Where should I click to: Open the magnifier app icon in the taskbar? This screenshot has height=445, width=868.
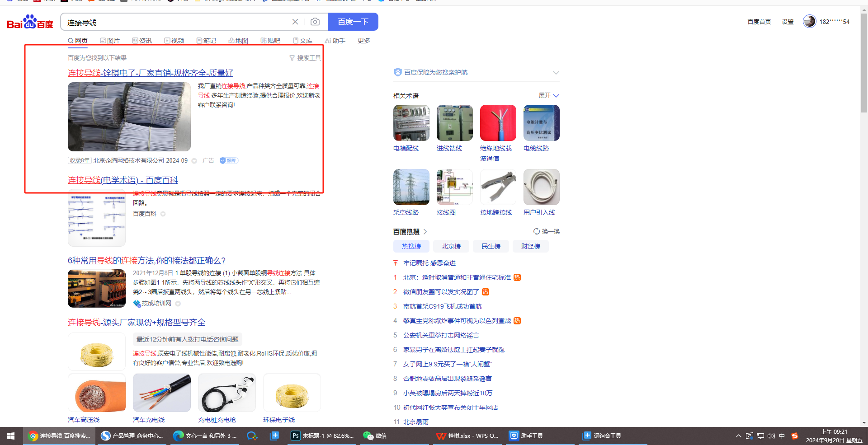[252, 436]
